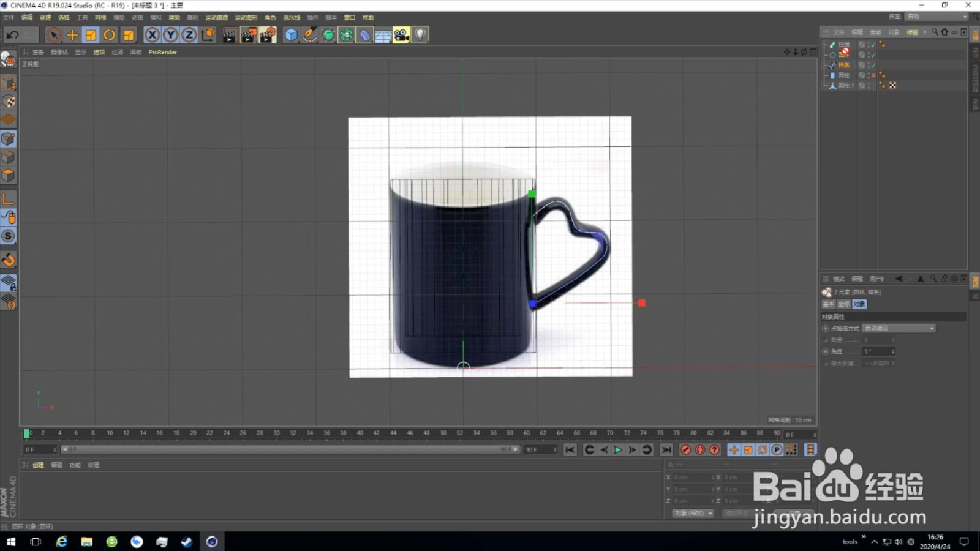Toggle the X axis lock button
The image size is (980, 551).
click(152, 35)
